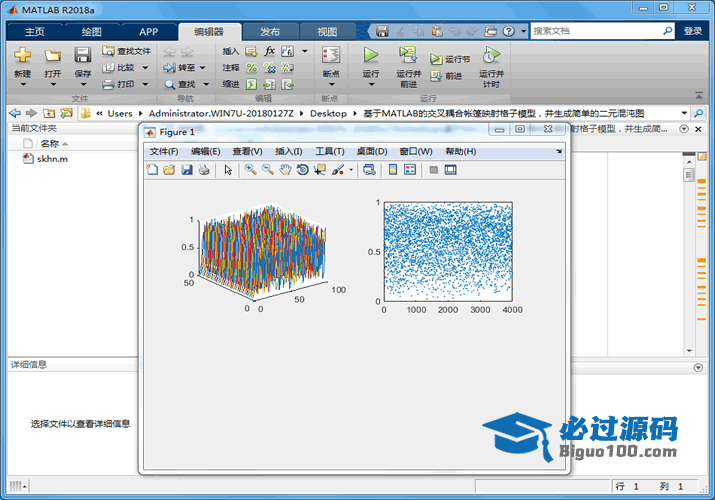The image size is (715, 500).
Task: Switch to the View (视图) tab
Action: click(x=327, y=32)
